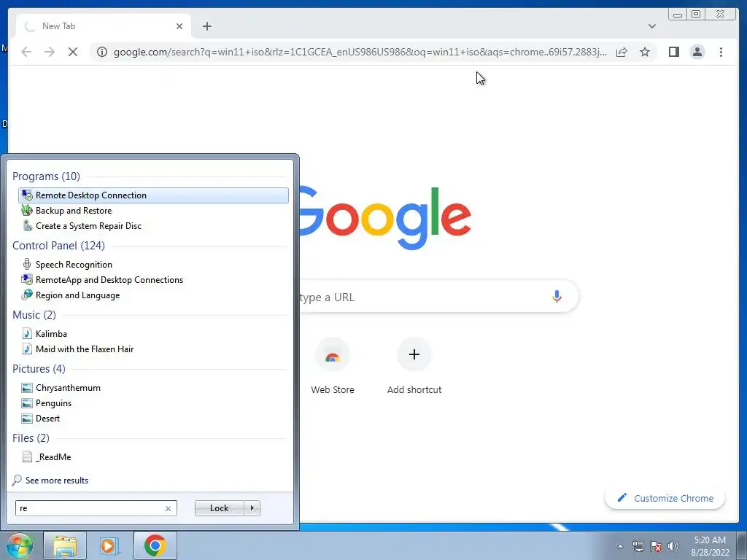Open Chrysanthemum picture
The height and width of the screenshot is (560, 747).
click(x=153, y=388)
